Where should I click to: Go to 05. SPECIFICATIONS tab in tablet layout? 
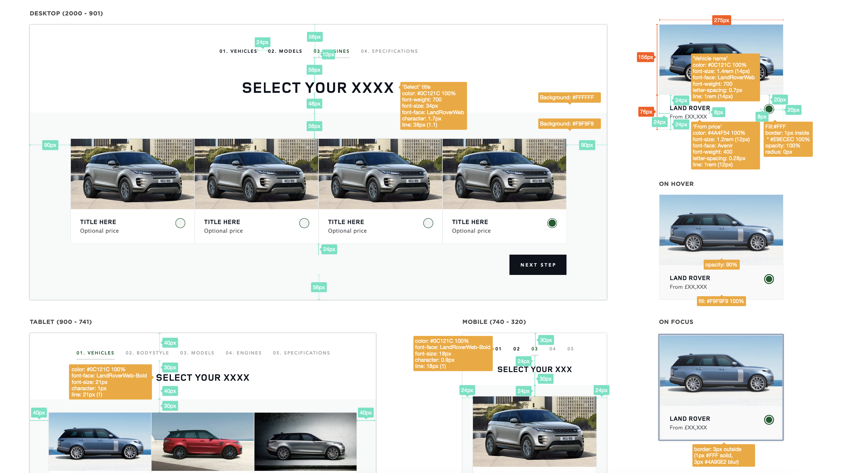coord(302,353)
